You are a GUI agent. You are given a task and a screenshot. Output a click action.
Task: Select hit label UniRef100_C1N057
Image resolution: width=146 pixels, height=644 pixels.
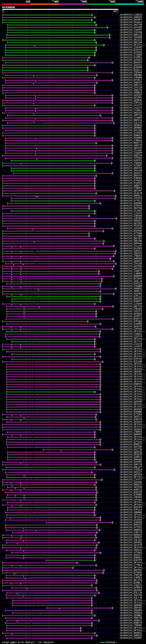pos(131,30)
